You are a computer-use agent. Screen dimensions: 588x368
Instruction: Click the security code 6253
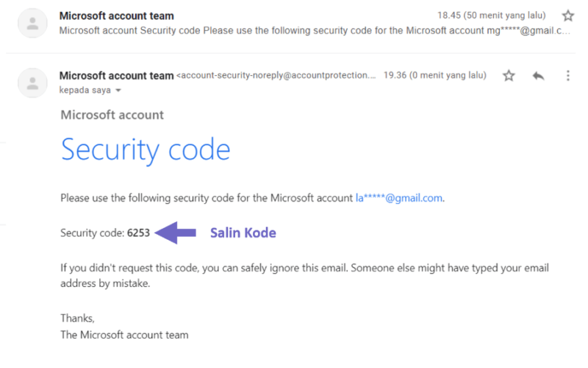tap(138, 233)
